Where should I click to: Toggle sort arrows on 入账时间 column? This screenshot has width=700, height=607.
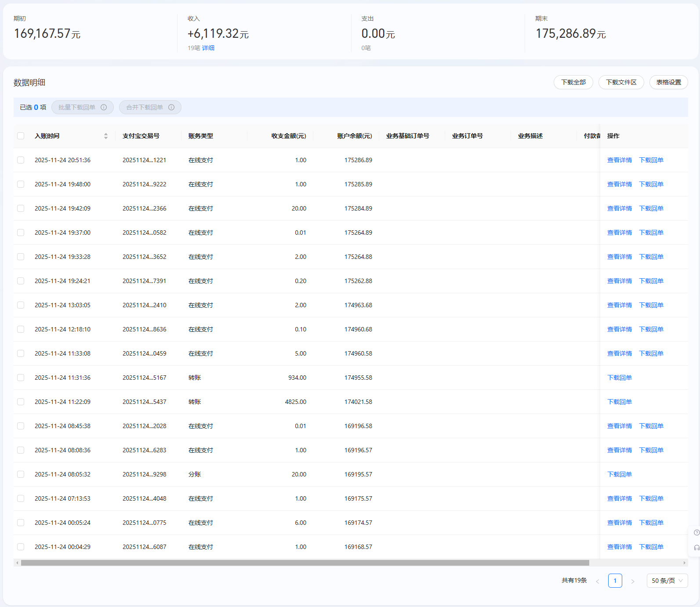(x=106, y=136)
